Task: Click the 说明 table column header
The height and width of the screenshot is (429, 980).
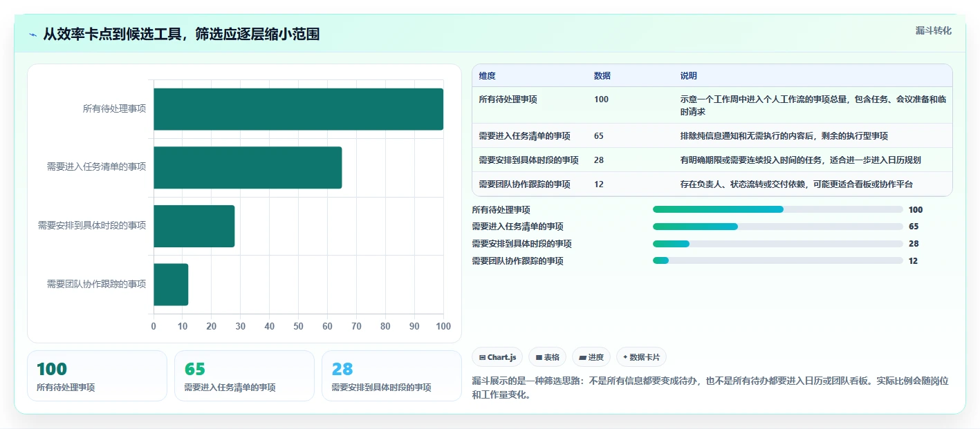Action: (x=689, y=76)
